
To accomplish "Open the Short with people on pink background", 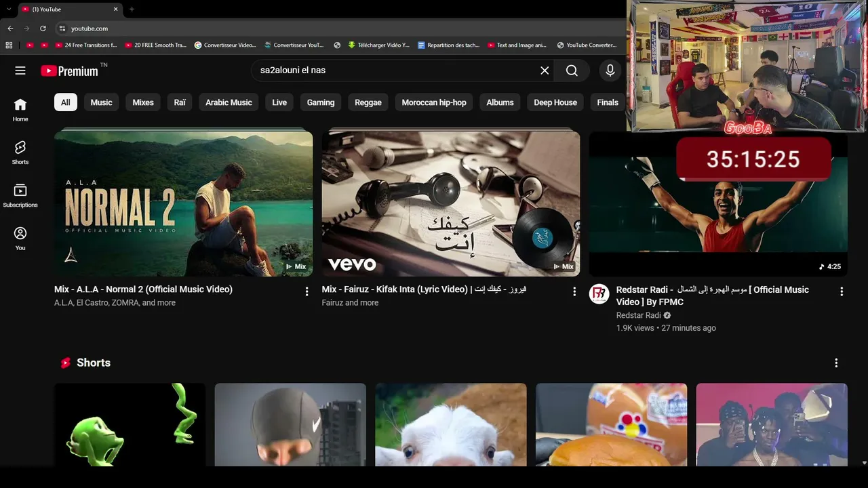I will point(772,425).
